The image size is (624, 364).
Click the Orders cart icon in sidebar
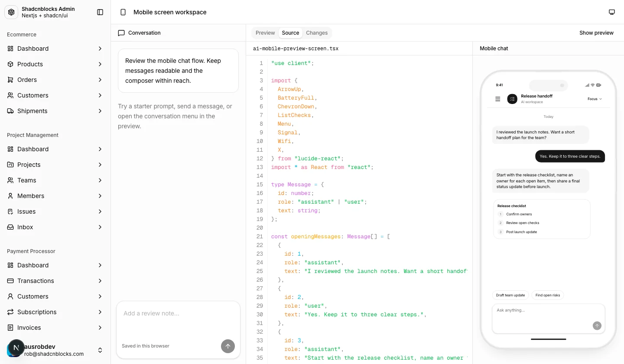[x=10, y=80]
